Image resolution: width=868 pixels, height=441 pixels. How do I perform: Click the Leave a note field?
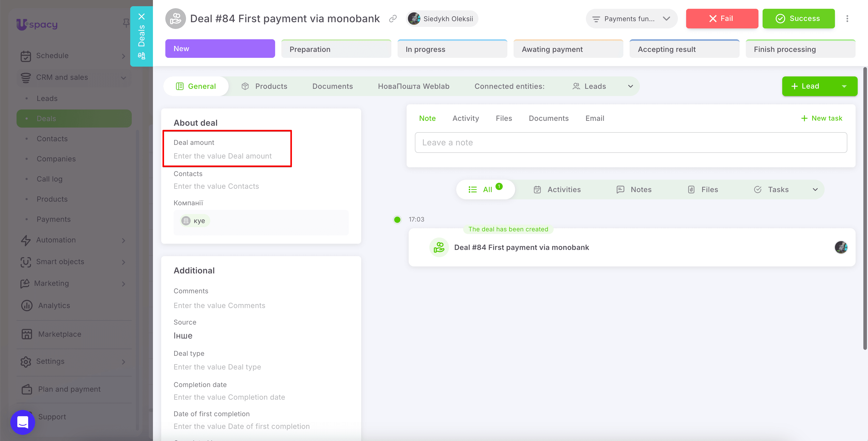[x=631, y=143]
